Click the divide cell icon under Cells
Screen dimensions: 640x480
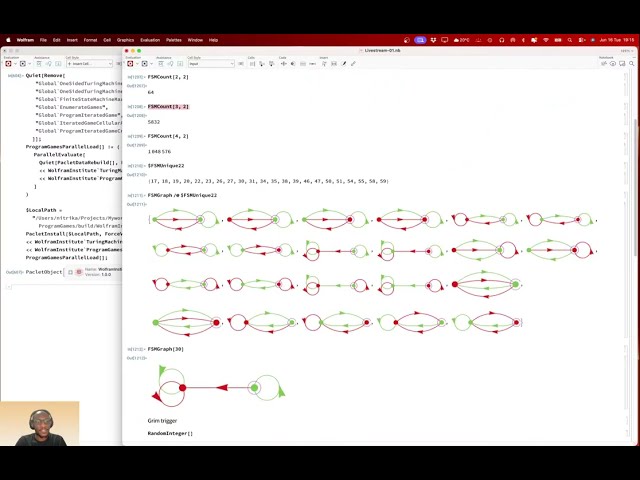click(x=262, y=64)
